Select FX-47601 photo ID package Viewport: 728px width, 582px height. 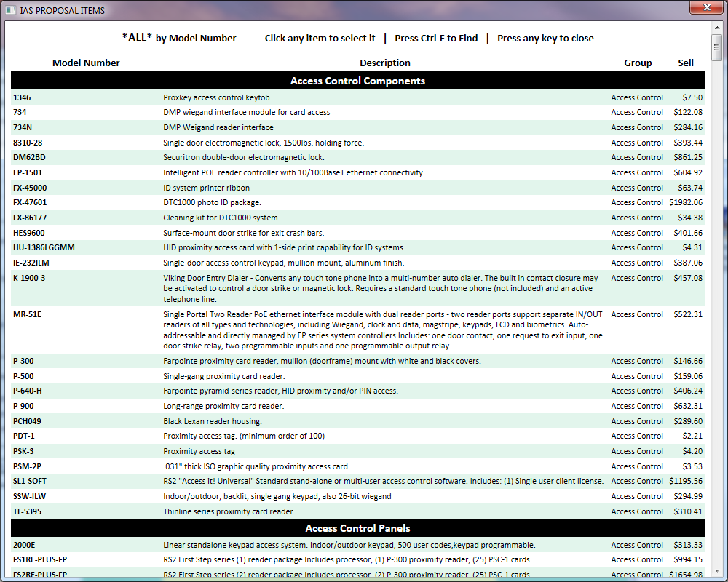(x=357, y=202)
